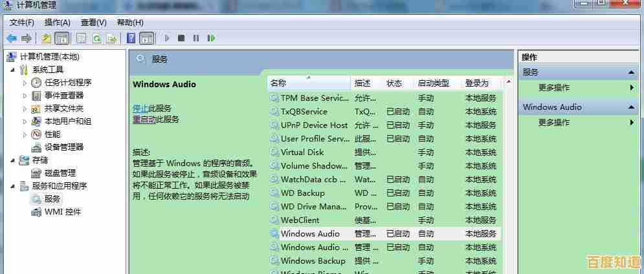
Task: Select User Profile Service row
Action: 385,139
